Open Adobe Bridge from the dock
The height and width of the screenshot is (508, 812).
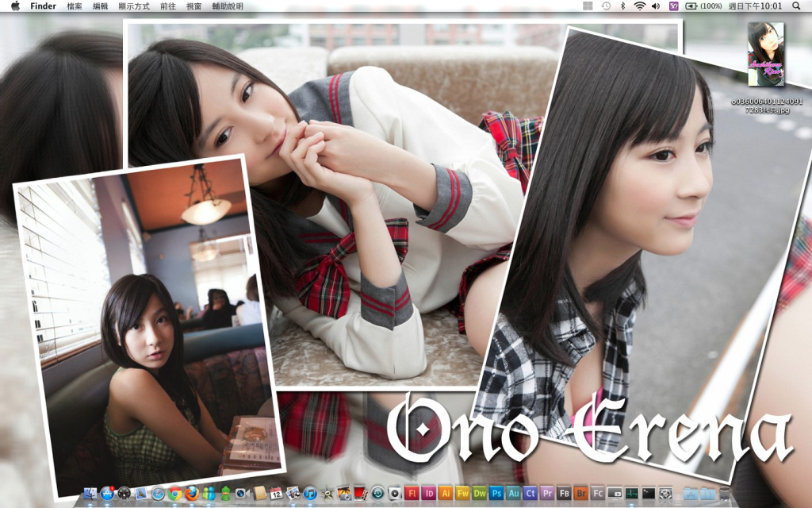[581, 493]
